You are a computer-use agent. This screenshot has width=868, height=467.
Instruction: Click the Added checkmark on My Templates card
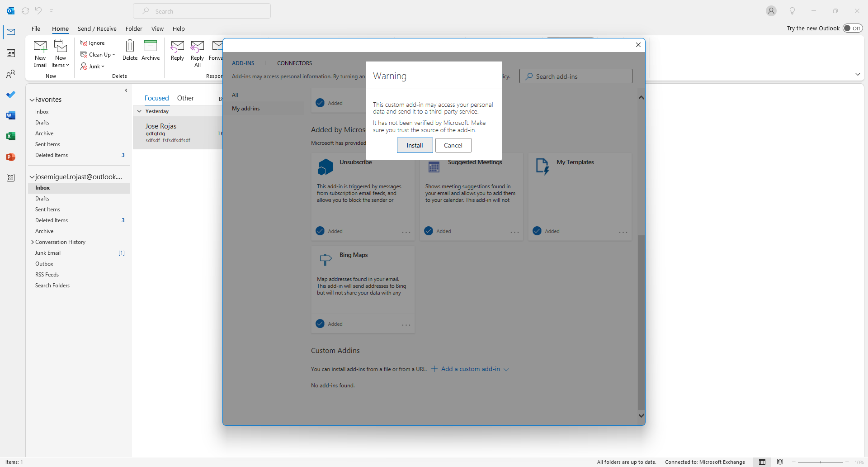(x=537, y=231)
